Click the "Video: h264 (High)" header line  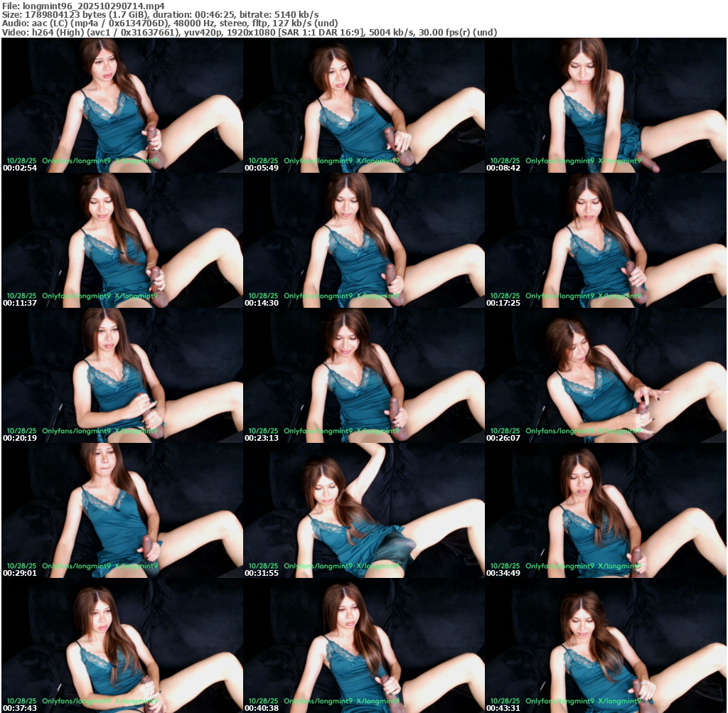click(250, 32)
